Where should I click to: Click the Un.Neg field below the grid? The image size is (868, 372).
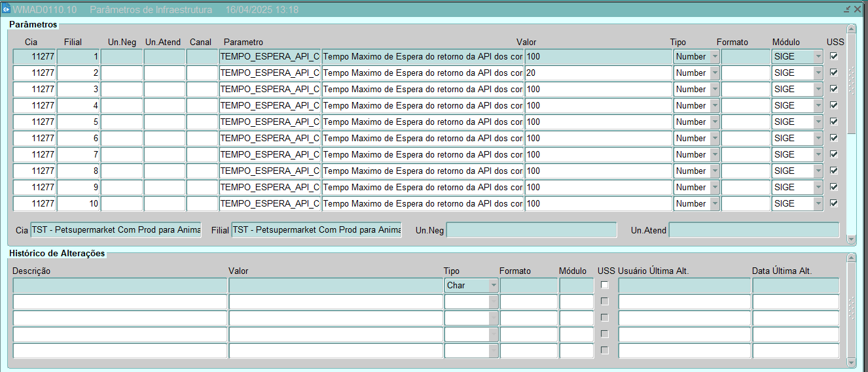(531, 230)
